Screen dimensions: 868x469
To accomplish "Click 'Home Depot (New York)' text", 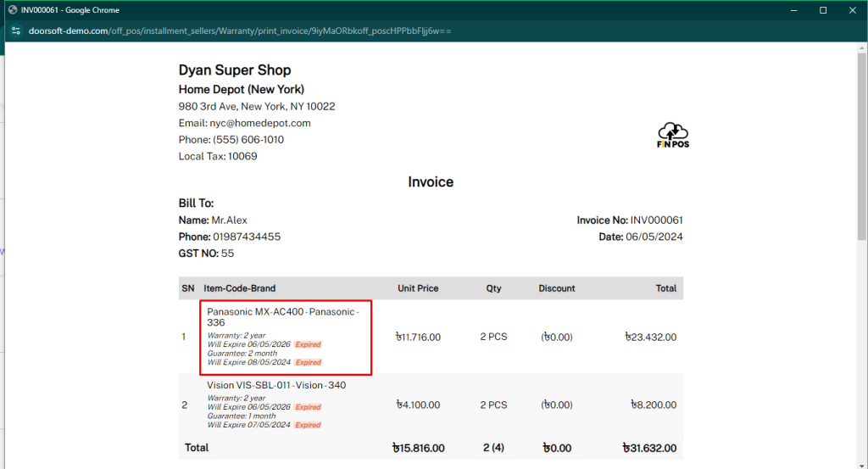I will (241, 89).
